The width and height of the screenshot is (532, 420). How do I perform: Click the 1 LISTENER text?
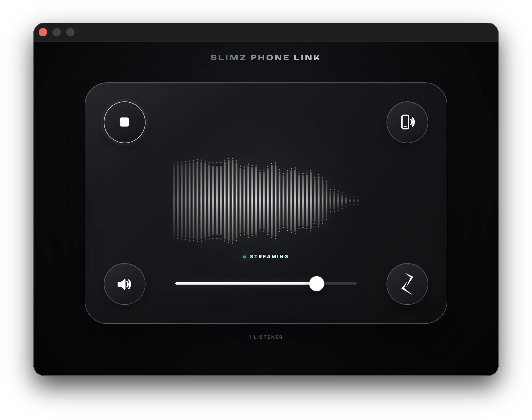point(266,337)
